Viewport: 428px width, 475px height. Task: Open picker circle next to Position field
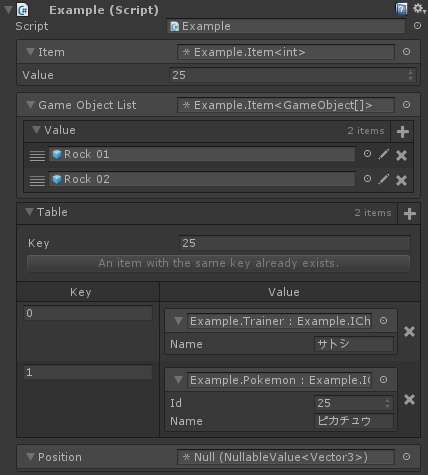pyautogui.click(x=406, y=457)
